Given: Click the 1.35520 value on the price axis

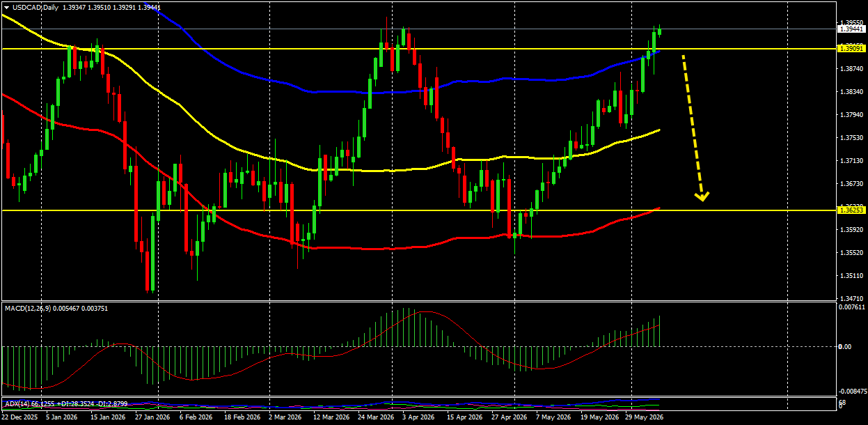Looking at the screenshot, I should point(851,253).
